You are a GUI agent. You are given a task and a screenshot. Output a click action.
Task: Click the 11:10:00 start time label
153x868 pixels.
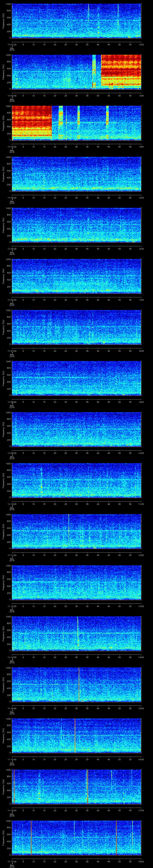point(12,504)
